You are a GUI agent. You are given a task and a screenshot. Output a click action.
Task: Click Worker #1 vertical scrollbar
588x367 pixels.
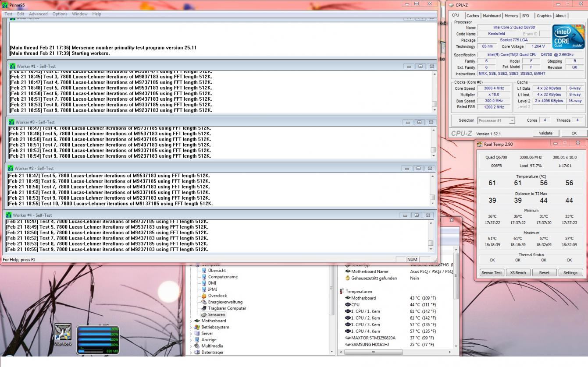point(435,92)
